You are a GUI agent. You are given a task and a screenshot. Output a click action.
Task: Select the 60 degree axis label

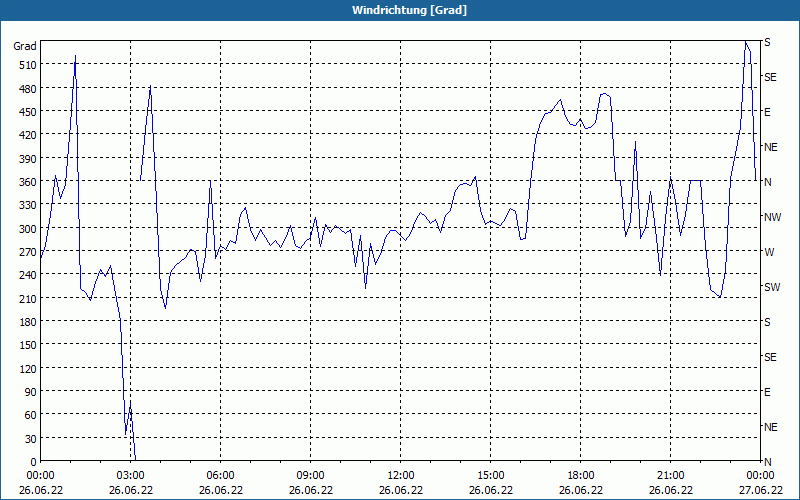31,415
